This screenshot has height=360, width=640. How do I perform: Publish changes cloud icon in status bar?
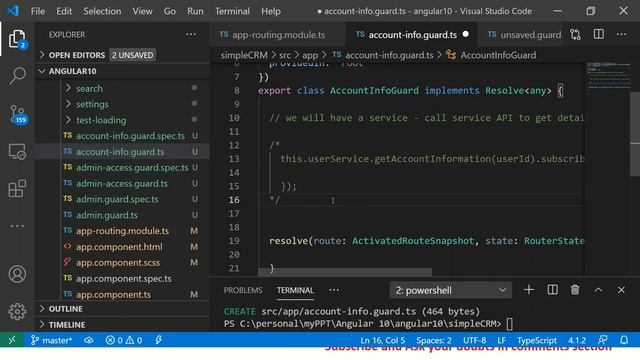point(89,340)
